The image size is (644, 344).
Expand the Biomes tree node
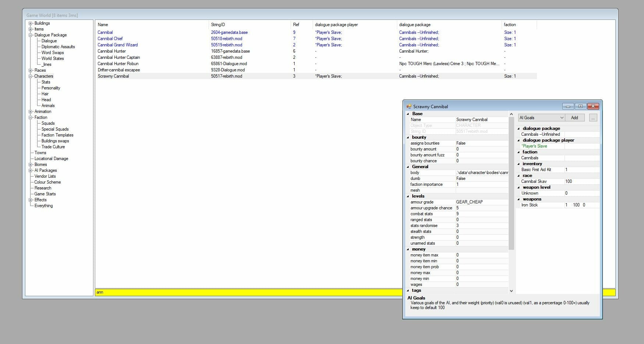31,164
